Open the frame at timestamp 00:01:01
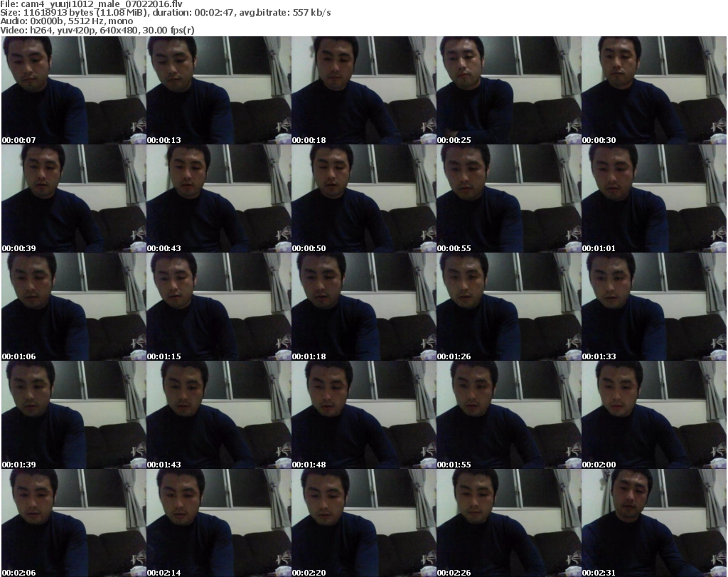This screenshot has width=728, height=577. pyautogui.click(x=654, y=198)
